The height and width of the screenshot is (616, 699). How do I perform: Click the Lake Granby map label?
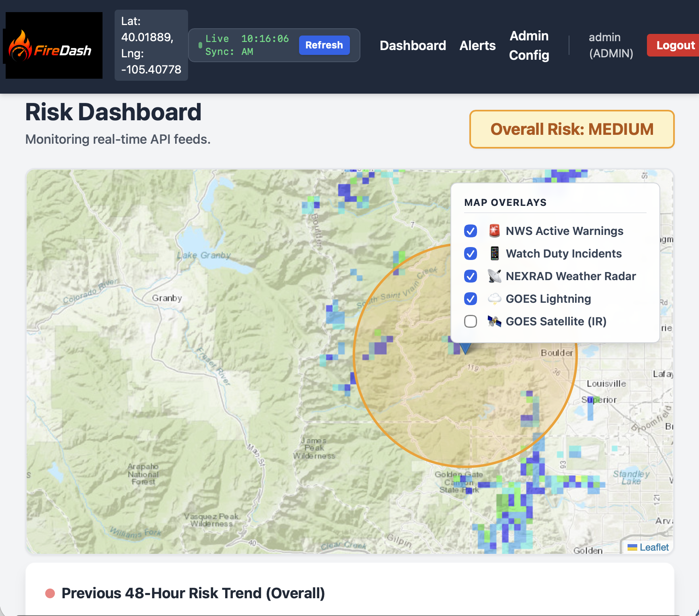coord(204,255)
